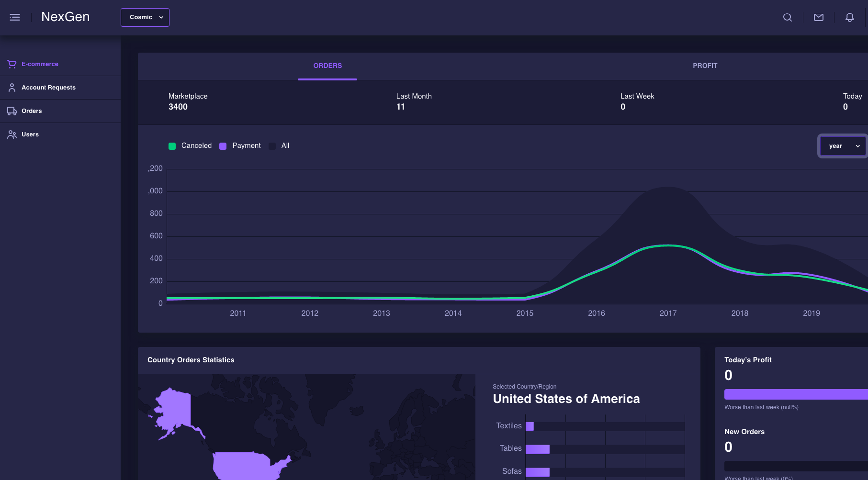Switch to the ORDERS tab
The width and height of the screenshot is (868, 480).
[327, 66]
